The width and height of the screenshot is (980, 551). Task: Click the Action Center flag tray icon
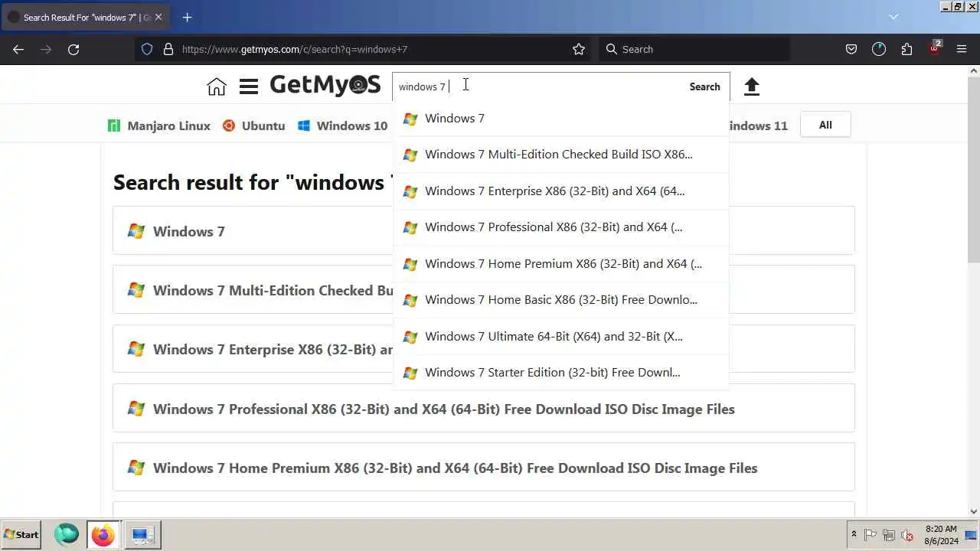tap(871, 535)
